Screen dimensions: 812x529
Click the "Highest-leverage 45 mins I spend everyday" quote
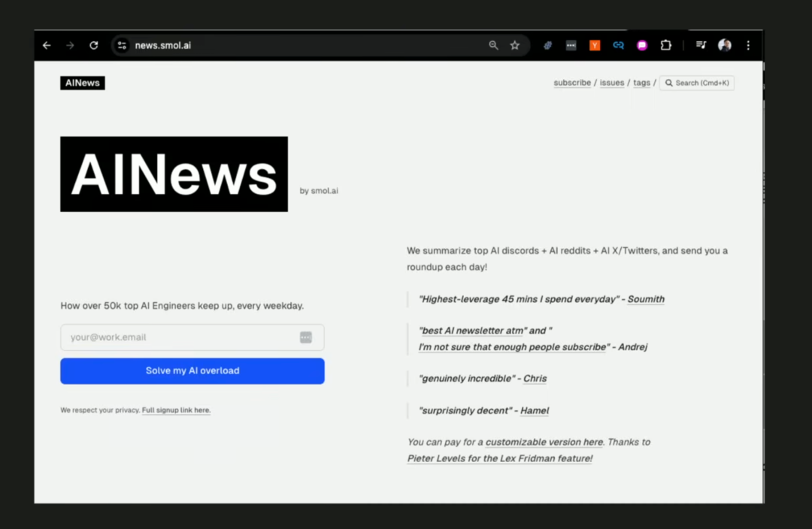point(518,299)
